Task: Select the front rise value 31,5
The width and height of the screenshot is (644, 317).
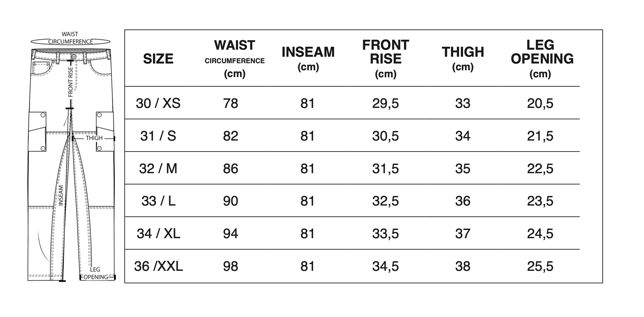Action: (x=386, y=169)
